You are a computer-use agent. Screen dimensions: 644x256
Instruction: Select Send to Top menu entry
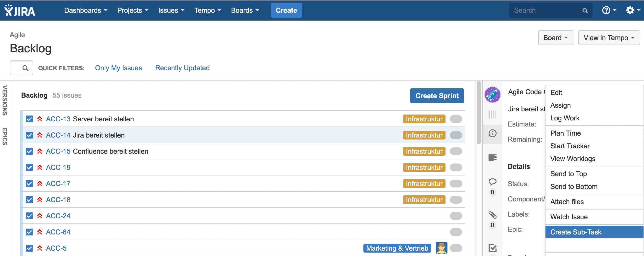point(594,174)
